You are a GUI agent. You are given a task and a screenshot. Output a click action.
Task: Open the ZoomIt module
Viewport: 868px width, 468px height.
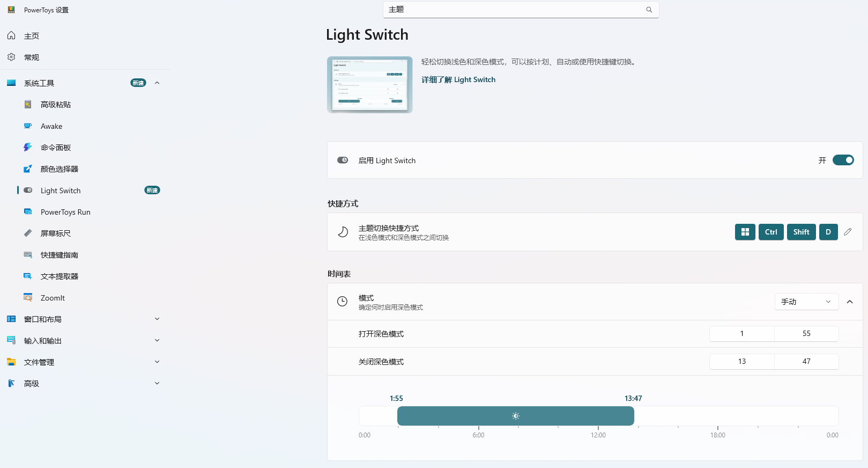click(x=53, y=298)
